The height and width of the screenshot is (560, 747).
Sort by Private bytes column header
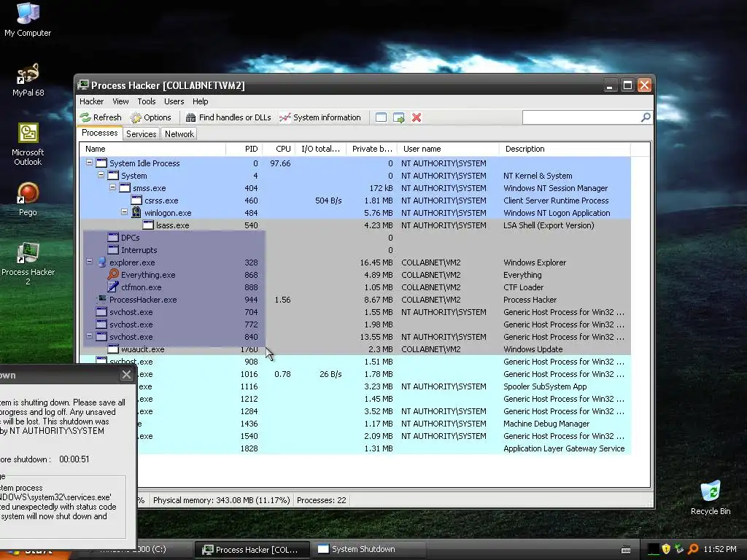371,149
